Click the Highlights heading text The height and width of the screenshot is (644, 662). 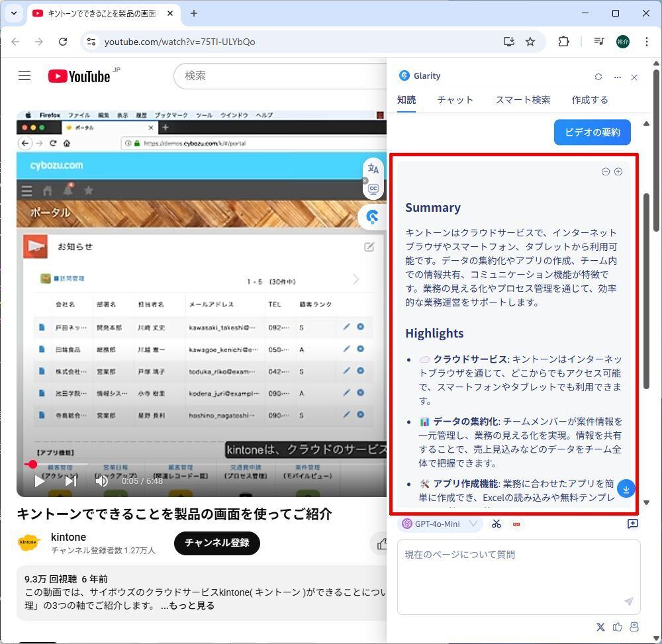point(434,334)
